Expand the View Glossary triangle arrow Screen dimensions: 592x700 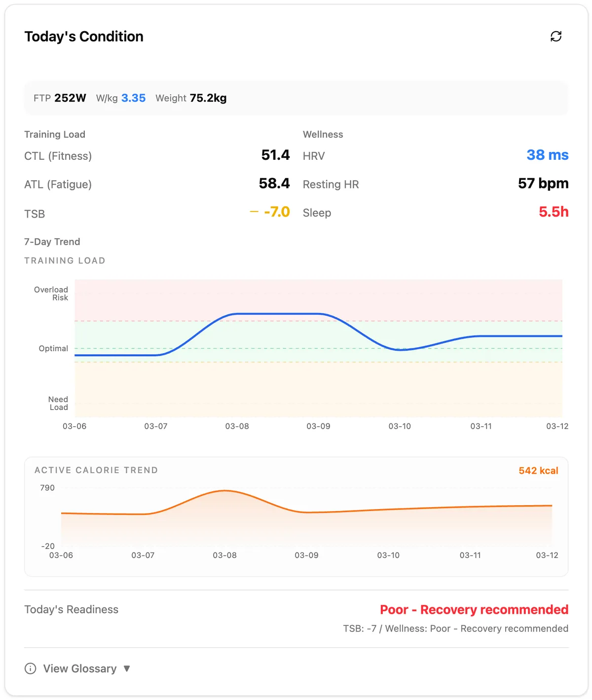(127, 668)
